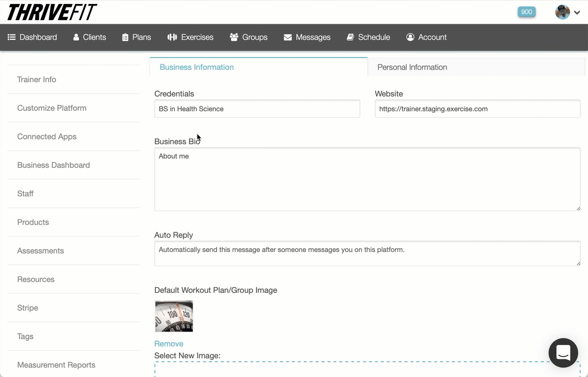Screen dimensions: 588x377
Task: Click the 900 notification badge
Action: (526, 12)
